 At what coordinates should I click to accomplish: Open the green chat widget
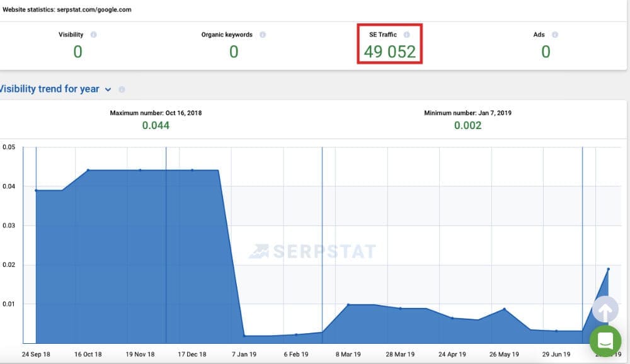coord(605,341)
